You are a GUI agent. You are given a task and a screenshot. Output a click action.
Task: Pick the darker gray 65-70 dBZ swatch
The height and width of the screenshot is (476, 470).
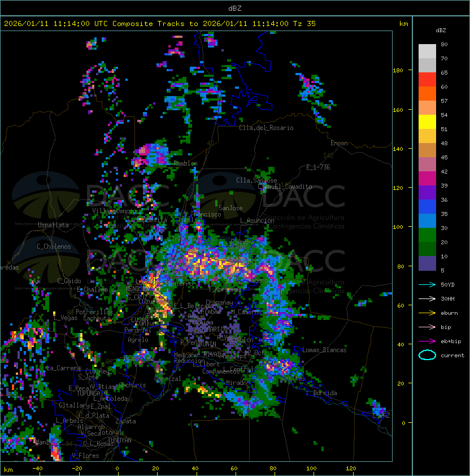(427, 65)
